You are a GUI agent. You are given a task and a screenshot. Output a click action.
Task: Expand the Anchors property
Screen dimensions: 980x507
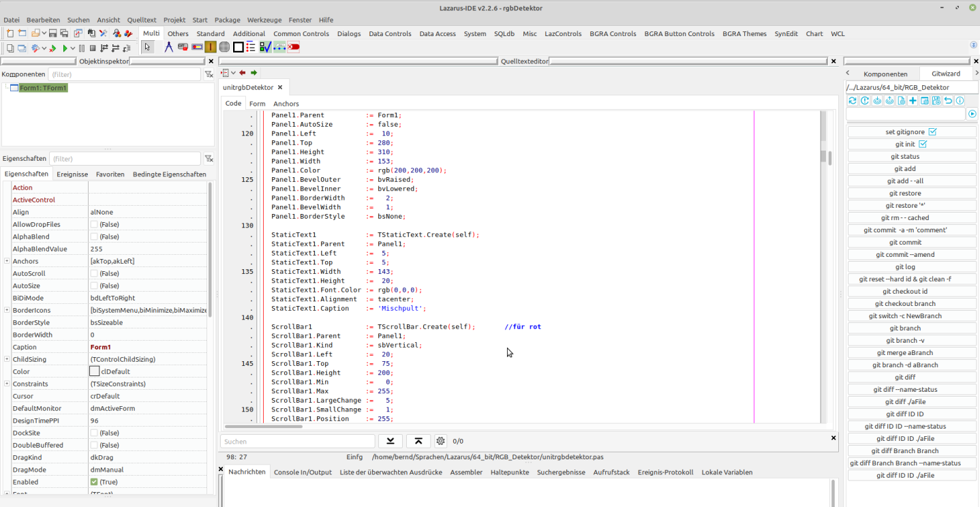pos(7,261)
